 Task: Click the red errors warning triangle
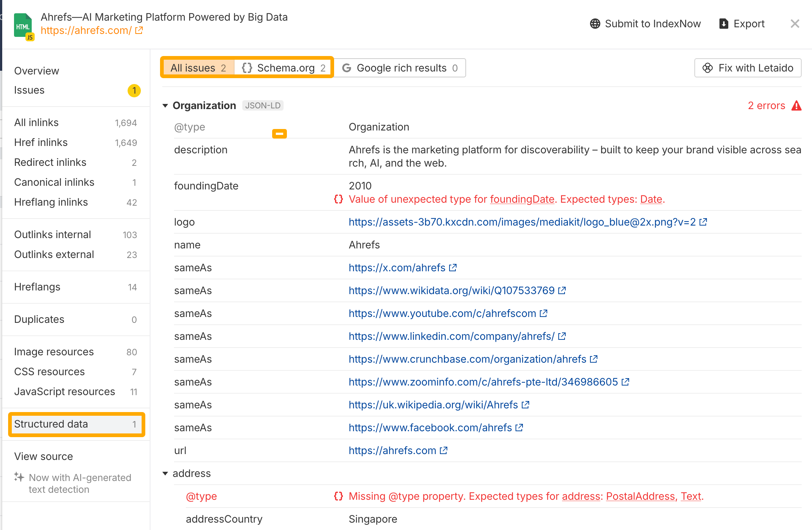click(x=796, y=105)
